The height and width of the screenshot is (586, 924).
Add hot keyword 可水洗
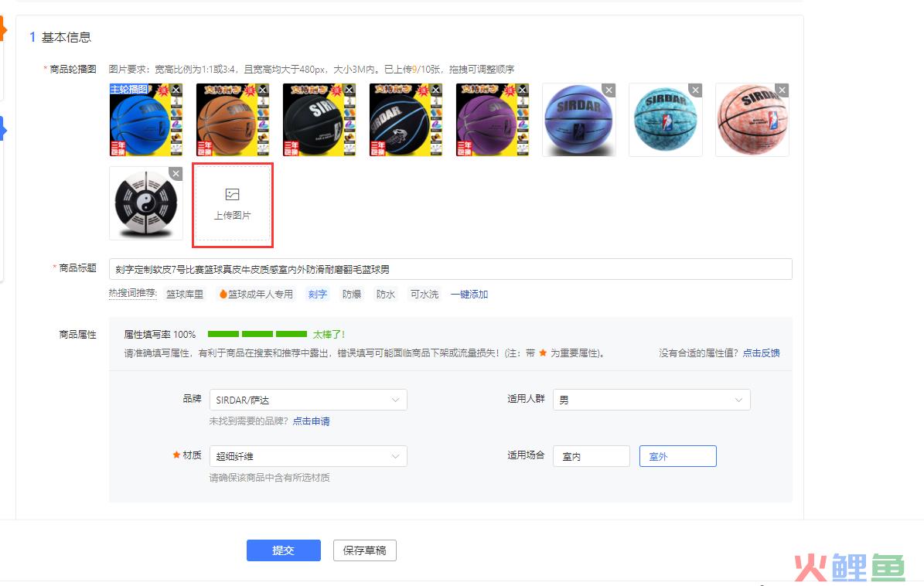(424, 295)
